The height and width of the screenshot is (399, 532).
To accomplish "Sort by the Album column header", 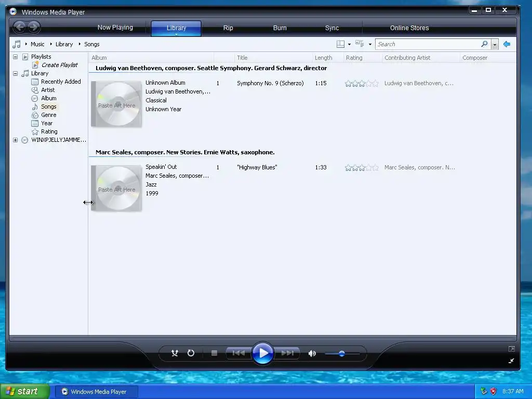I will click(x=151, y=58).
